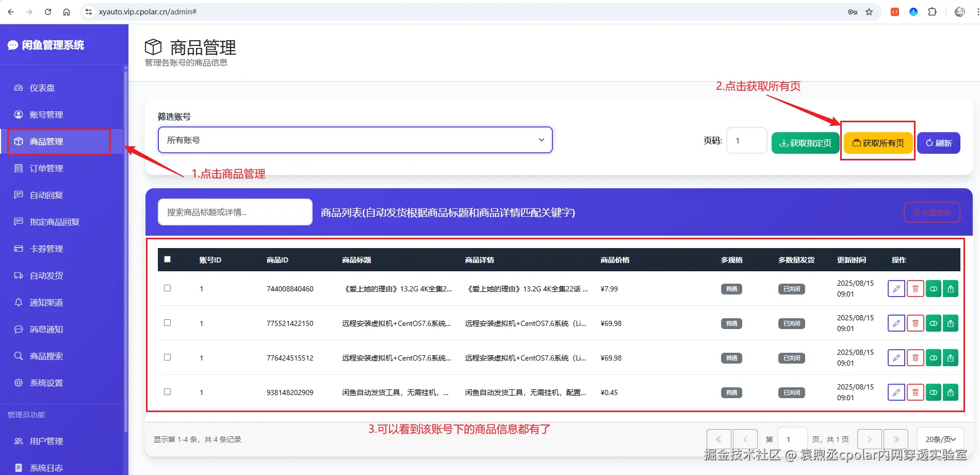Bookmark this page with star icon
980x475 pixels.
coord(869,12)
